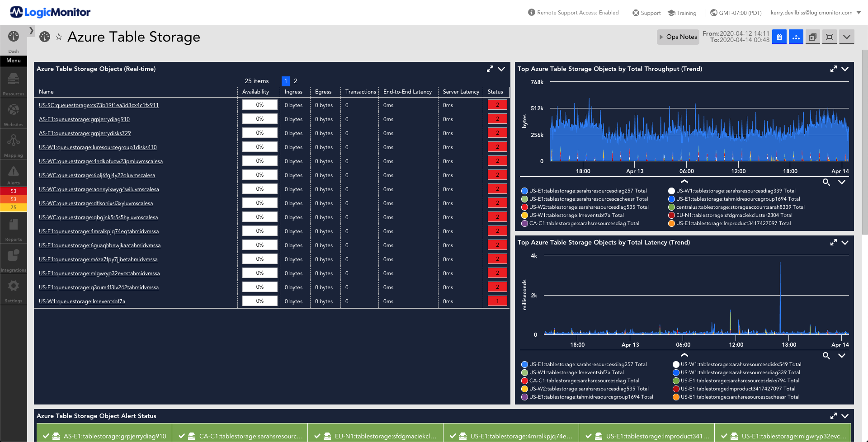868x442 pixels.
Task: Expand the Ops Notes panel
Action: pos(678,37)
